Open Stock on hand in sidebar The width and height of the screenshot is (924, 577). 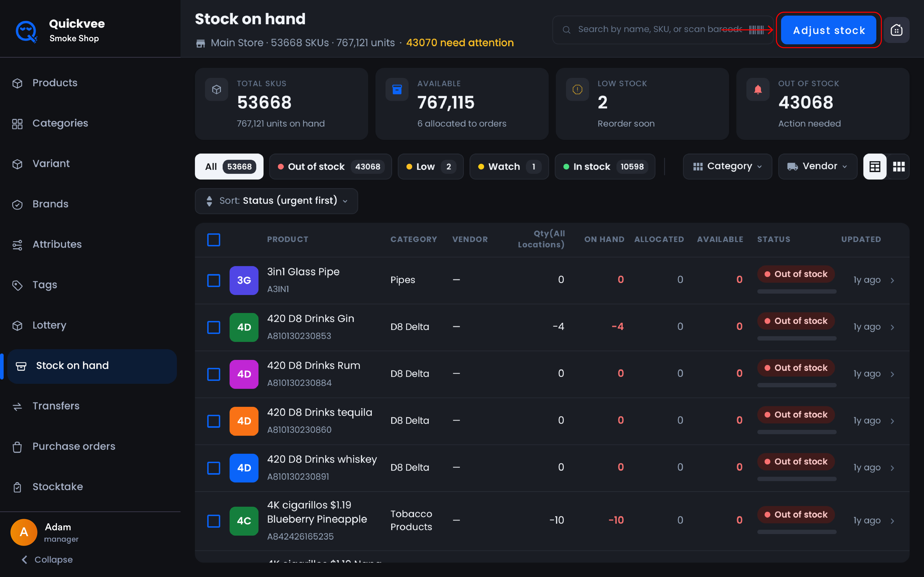(92, 366)
